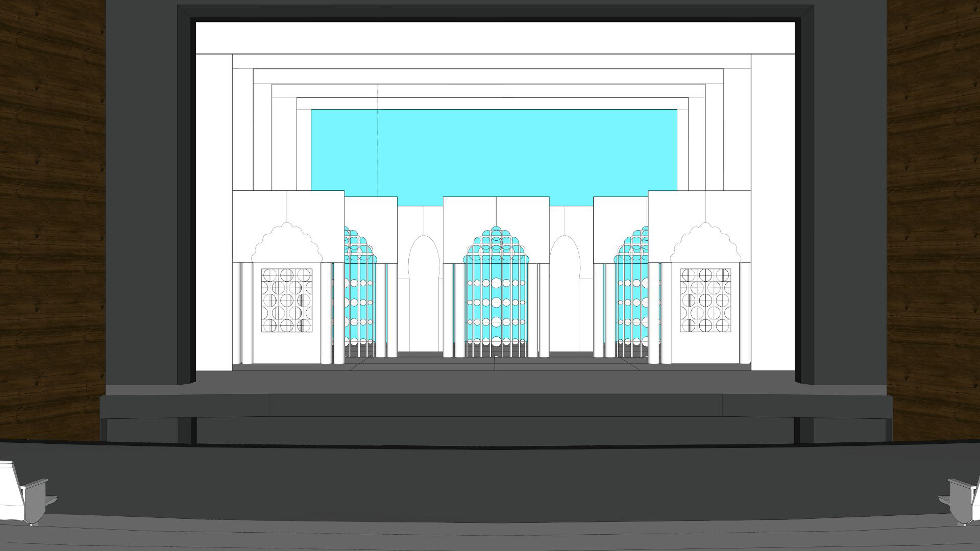Select the right dark proscenium column
980x551 pixels.
click(x=850, y=204)
